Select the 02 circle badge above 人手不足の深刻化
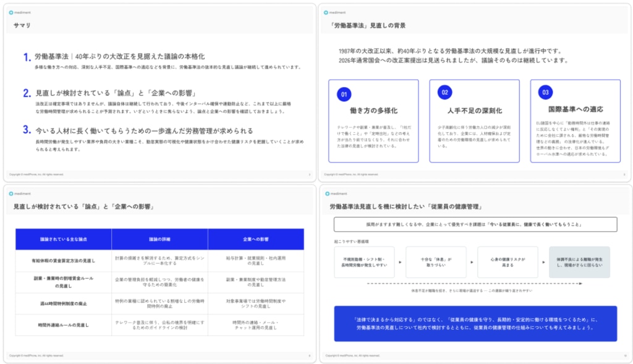Image resolution: width=633 pixels, height=364 pixels. [445, 93]
